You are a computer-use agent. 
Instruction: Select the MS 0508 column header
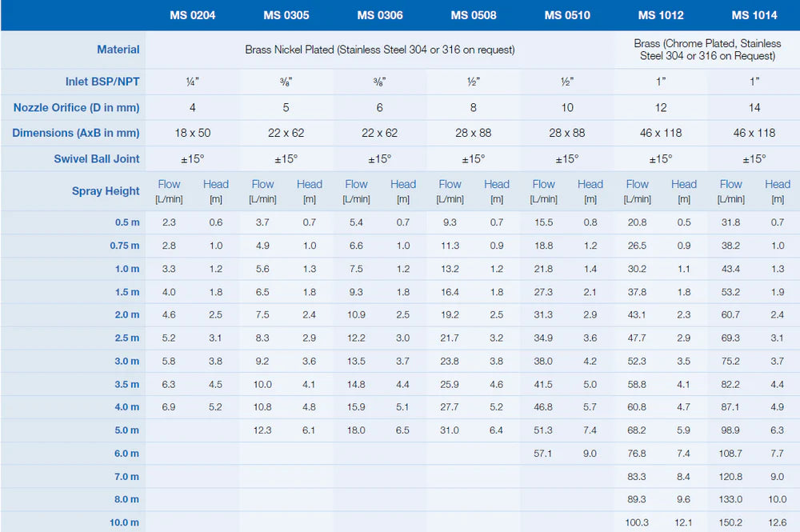click(x=473, y=15)
